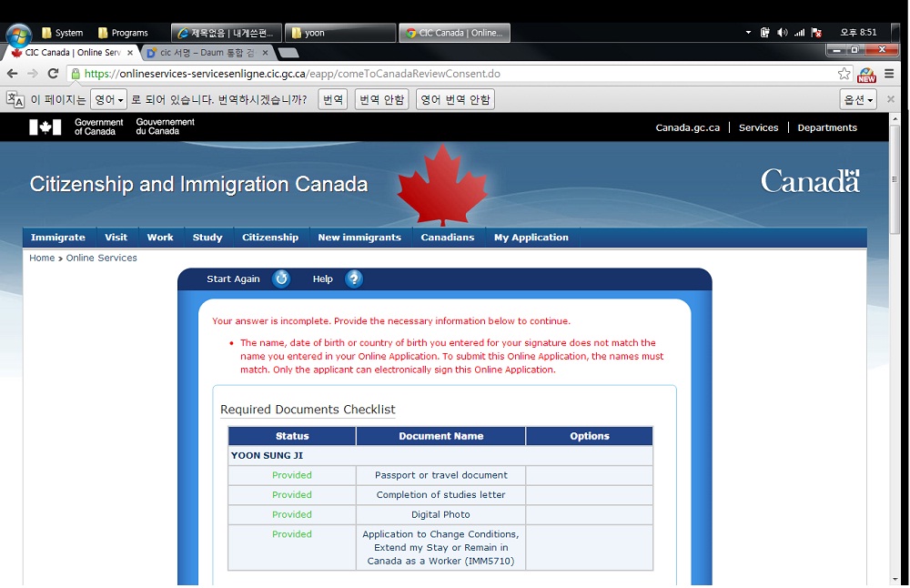Click the browser back arrow
Viewport: 910px width, 588px height.
pos(13,74)
